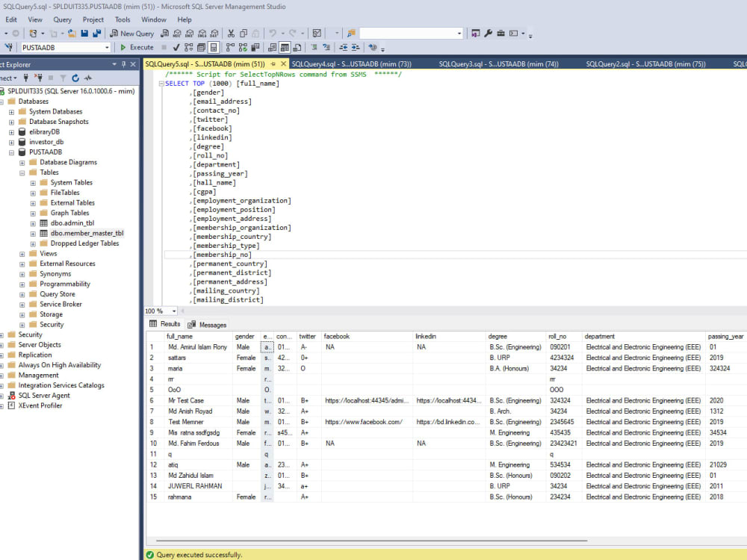Open the PUSTAADB database dropdown
The width and height of the screenshot is (747, 560).
click(107, 48)
